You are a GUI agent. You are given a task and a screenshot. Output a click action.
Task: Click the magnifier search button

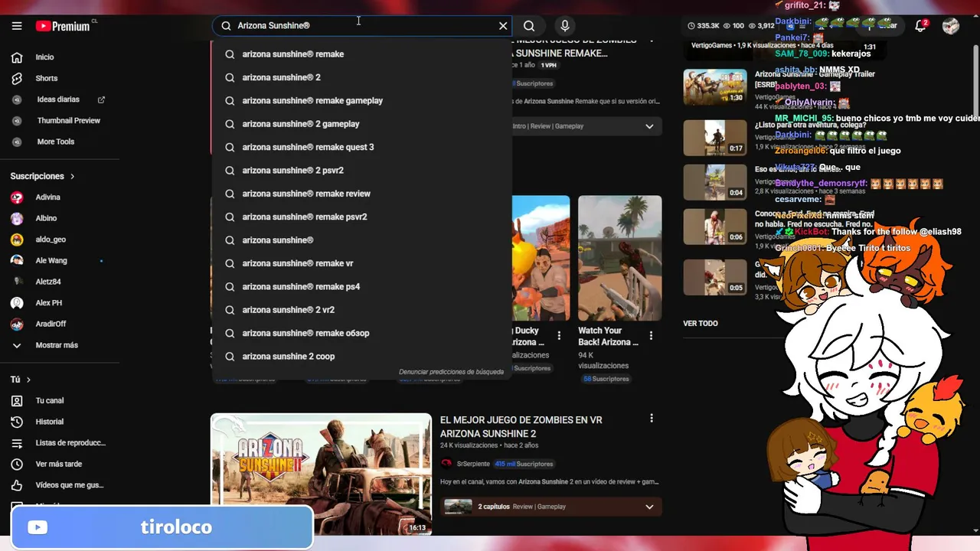tap(529, 25)
